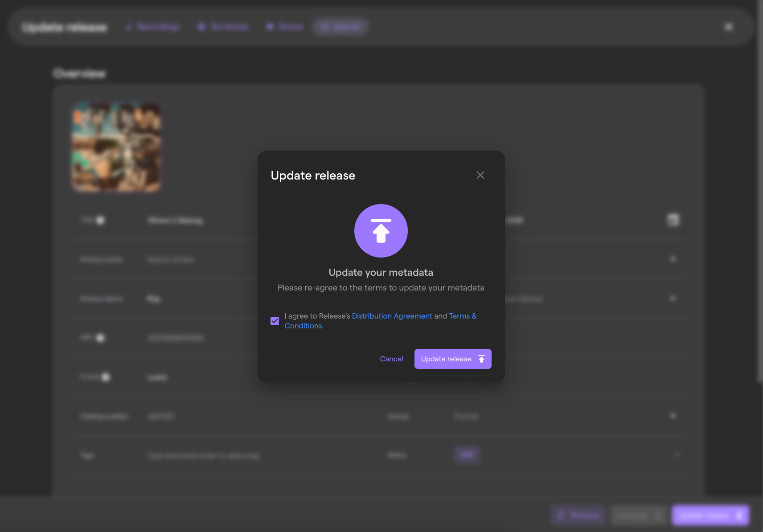Viewport: 763px width, 532px height.
Task: Uncheck the agreement checkbox
Action: pos(275,321)
